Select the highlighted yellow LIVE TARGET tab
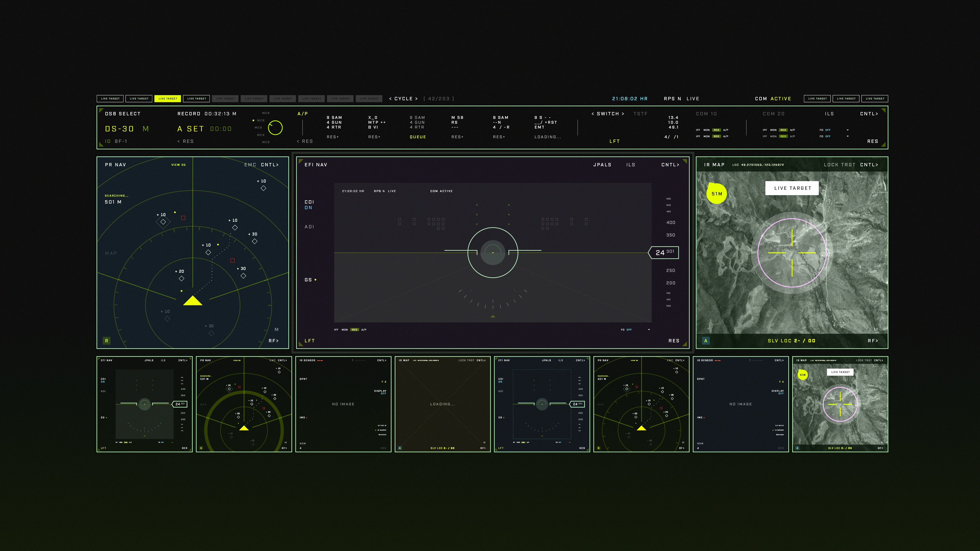The image size is (980, 551). (x=168, y=98)
